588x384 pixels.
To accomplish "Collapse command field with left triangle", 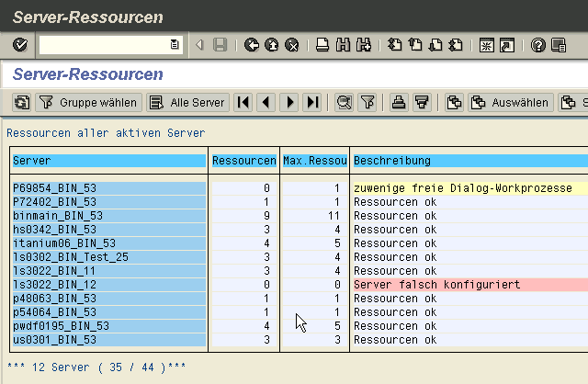I will pyautogui.click(x=199, y=45).
